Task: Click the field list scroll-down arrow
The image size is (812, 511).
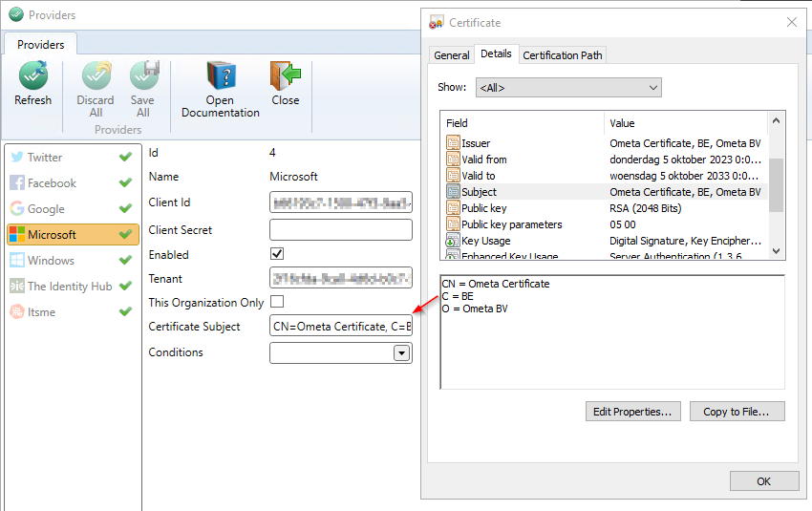Action: [x=776, y=251]
